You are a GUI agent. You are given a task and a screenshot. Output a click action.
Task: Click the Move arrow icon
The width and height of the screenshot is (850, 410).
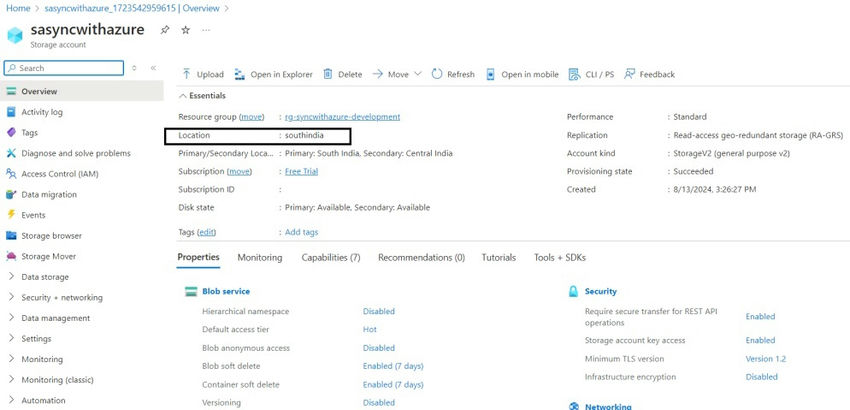pyautogui.click(x=377, y=74)
